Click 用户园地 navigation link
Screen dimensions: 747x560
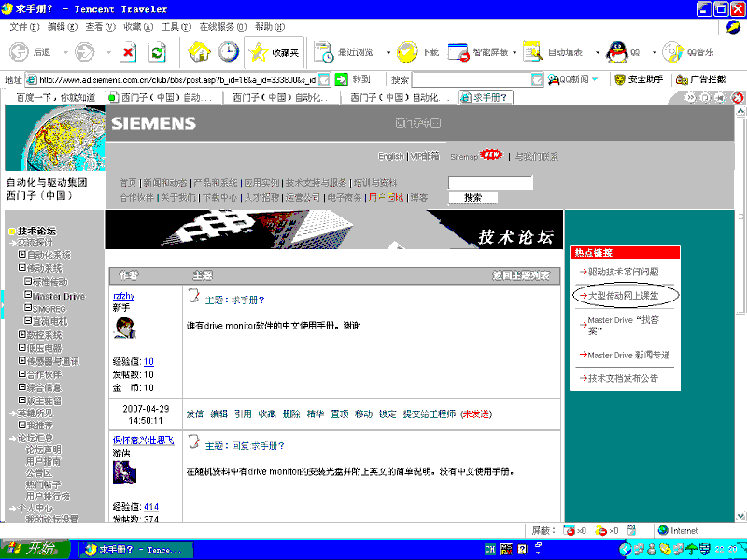(386, 197)
